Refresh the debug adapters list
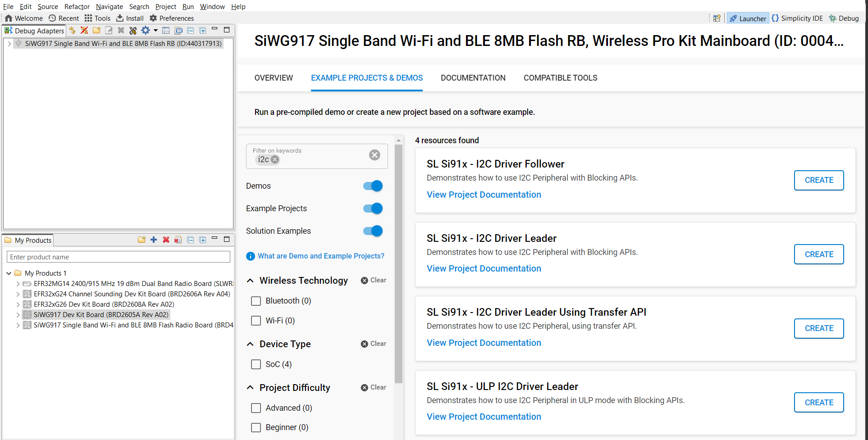 72,30
